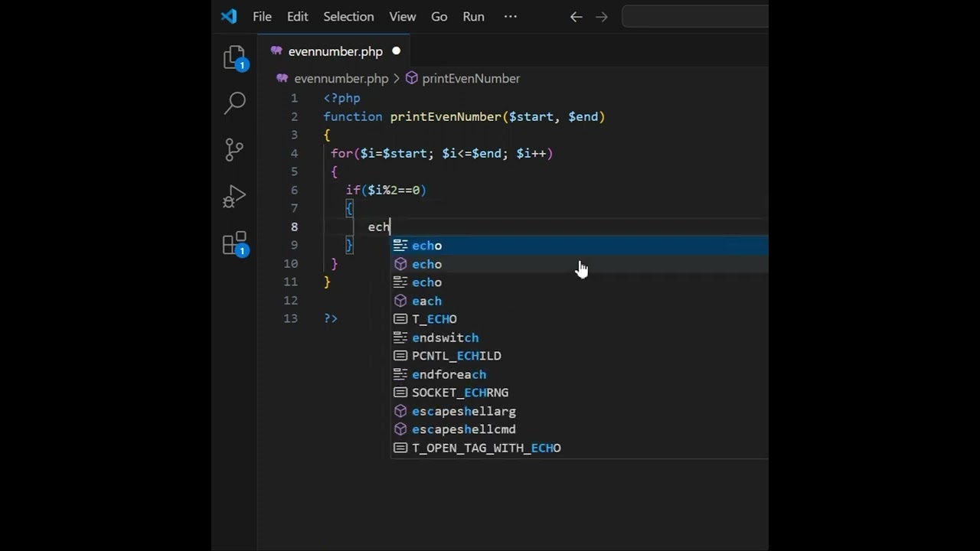The image size is (980, 551).
Task: Click printEvenNumber in the breadcrumb
Action: [x=471, y=78]
